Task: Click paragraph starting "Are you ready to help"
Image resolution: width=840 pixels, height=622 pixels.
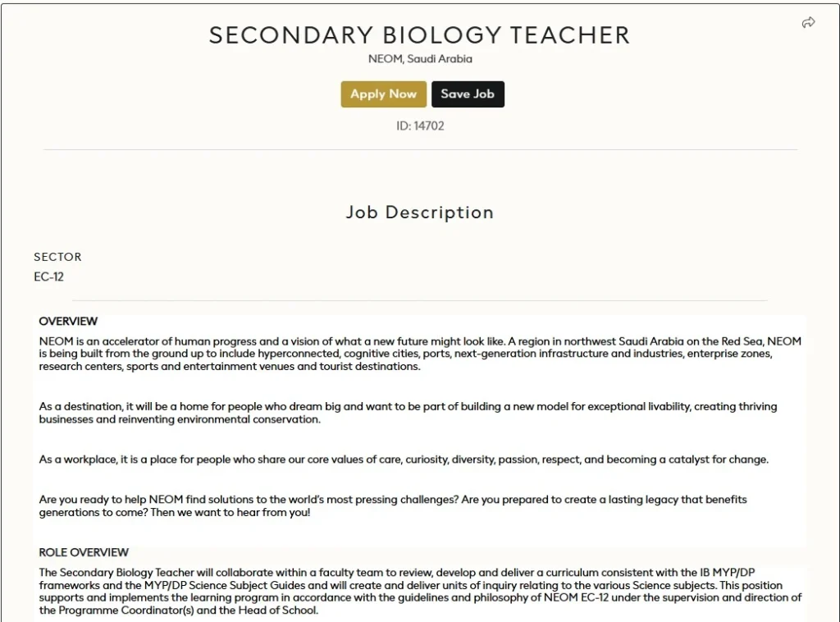Action: point(393,505)
